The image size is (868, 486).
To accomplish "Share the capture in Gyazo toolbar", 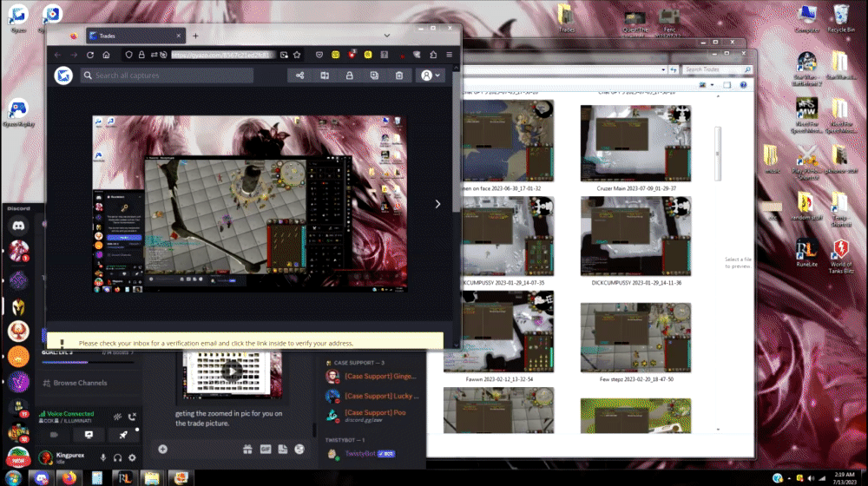I will coord(299,76).
